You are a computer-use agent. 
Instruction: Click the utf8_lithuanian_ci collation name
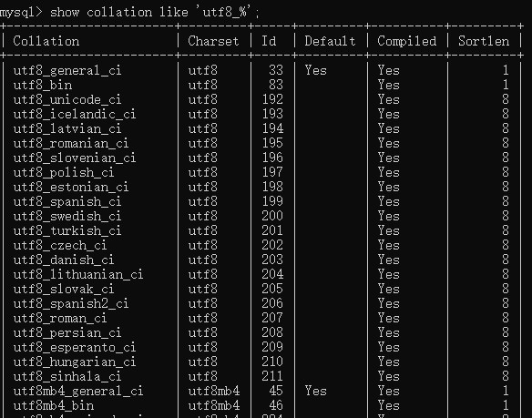pos(78,274)
